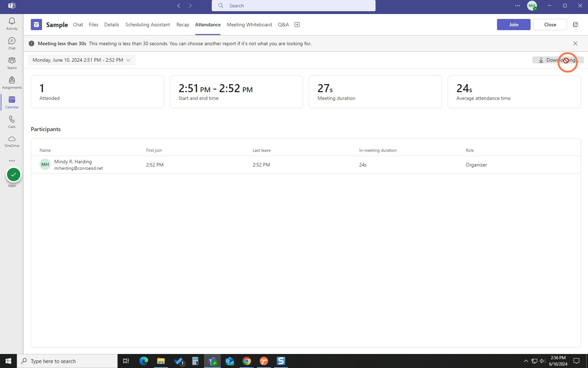588x368 pixels.
Task: Switch to the meeting Chat tab
Action: pyautogui.click(x=78, y=25)
